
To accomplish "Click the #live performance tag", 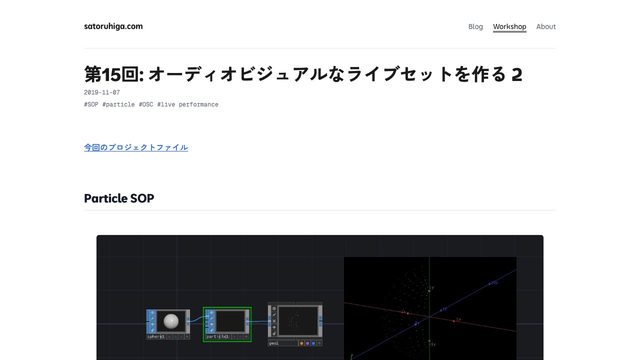I will (x=188, y=104).
